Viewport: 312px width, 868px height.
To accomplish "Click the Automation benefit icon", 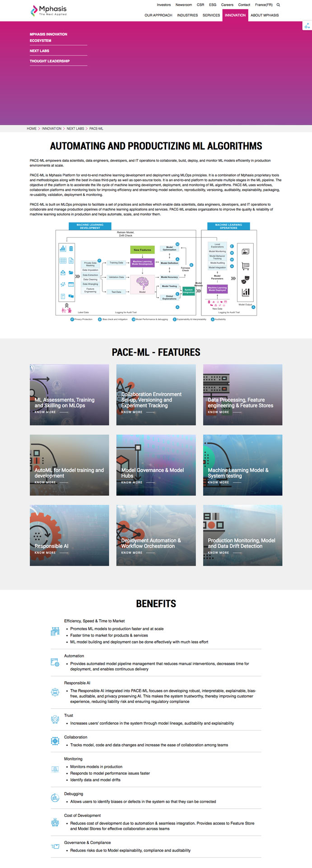I will click(x=55, y=663).
